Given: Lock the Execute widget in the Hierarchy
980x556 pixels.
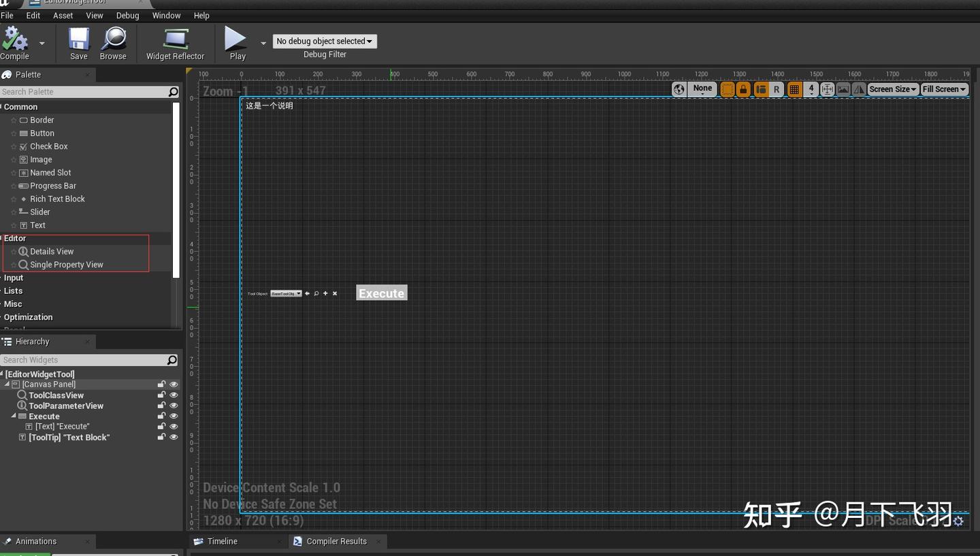Looking at the screenshot, I should (161, 416).
